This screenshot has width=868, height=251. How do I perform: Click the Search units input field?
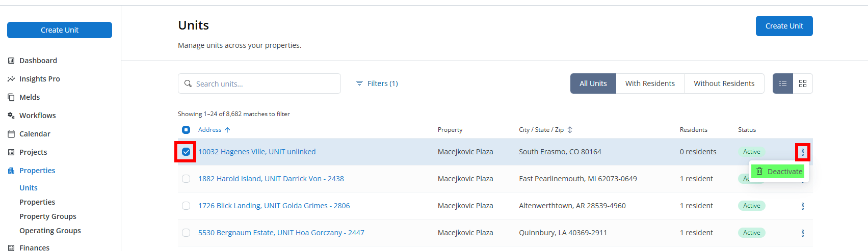[259, 83]
